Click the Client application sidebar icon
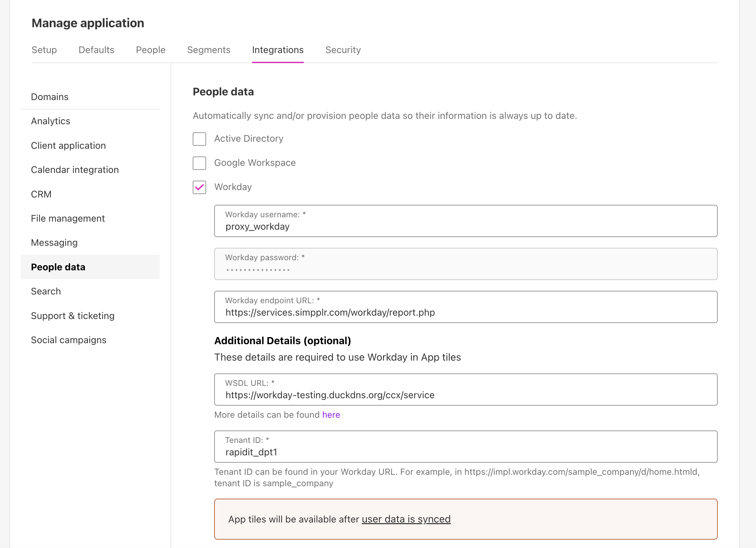This screenshot has width=756, height=548. (68, 145)
